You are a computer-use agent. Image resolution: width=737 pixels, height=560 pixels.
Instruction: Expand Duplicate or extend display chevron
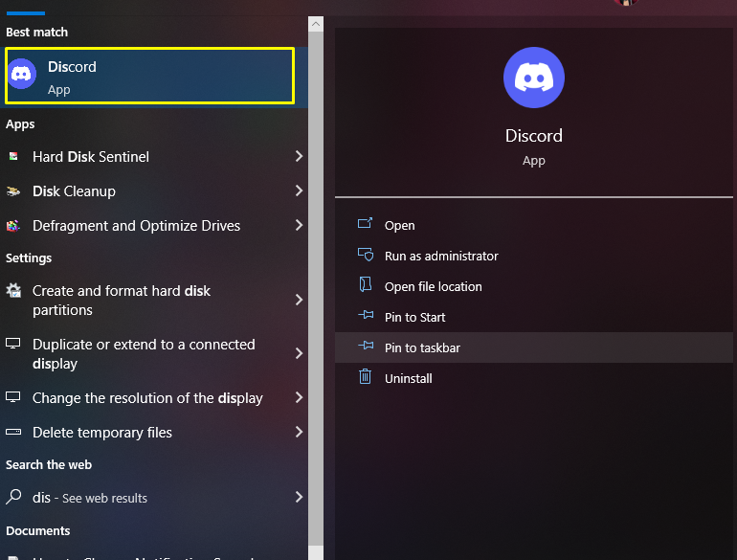(299, 353)
